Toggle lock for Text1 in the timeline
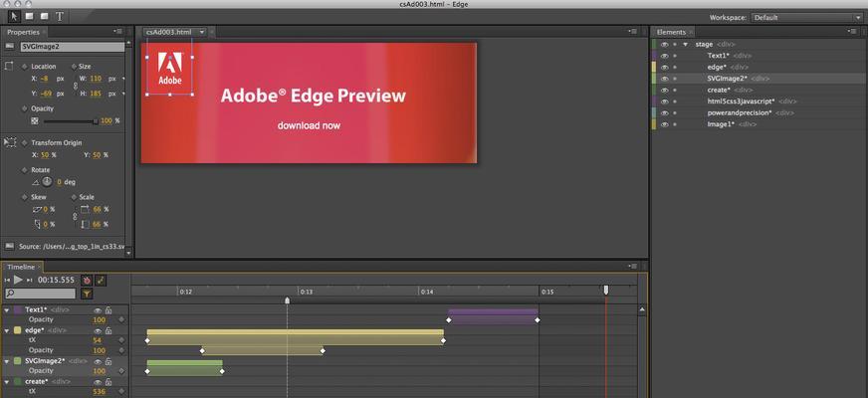 point(109,310)
